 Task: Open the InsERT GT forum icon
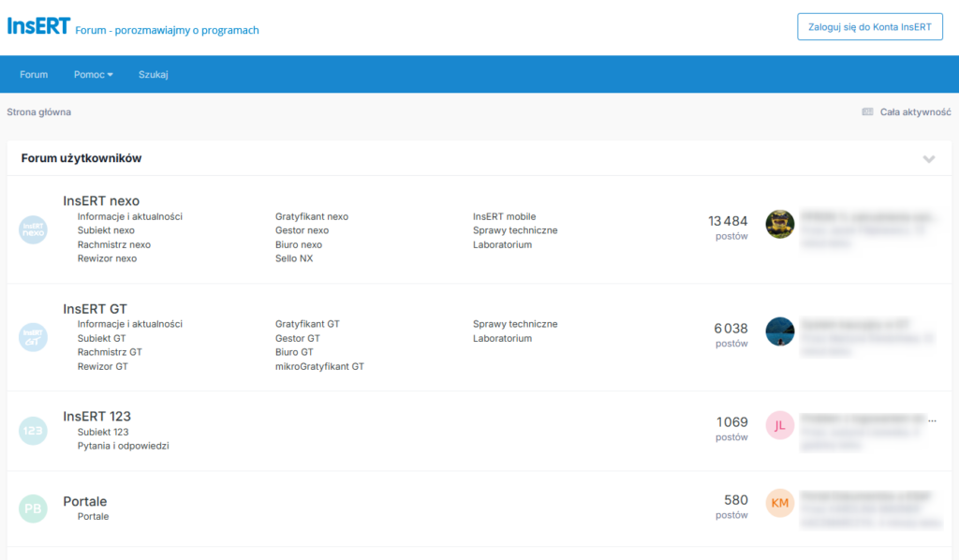pos(33,337)
